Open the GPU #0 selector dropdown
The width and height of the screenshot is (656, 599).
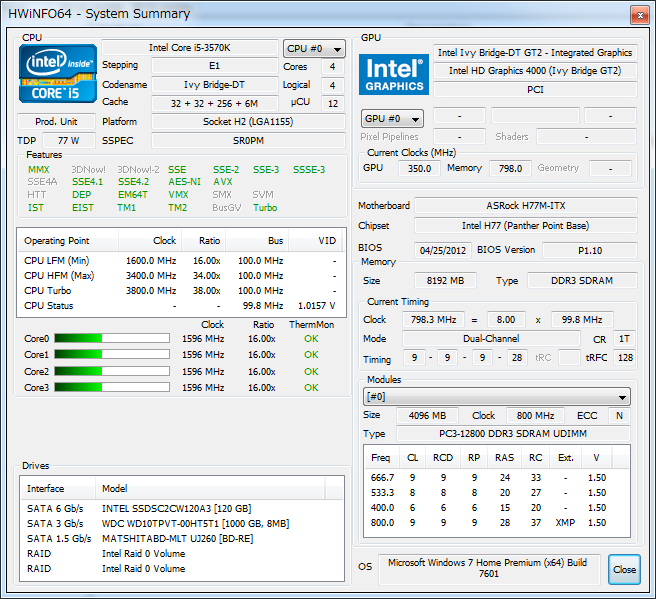coord(391,119)
